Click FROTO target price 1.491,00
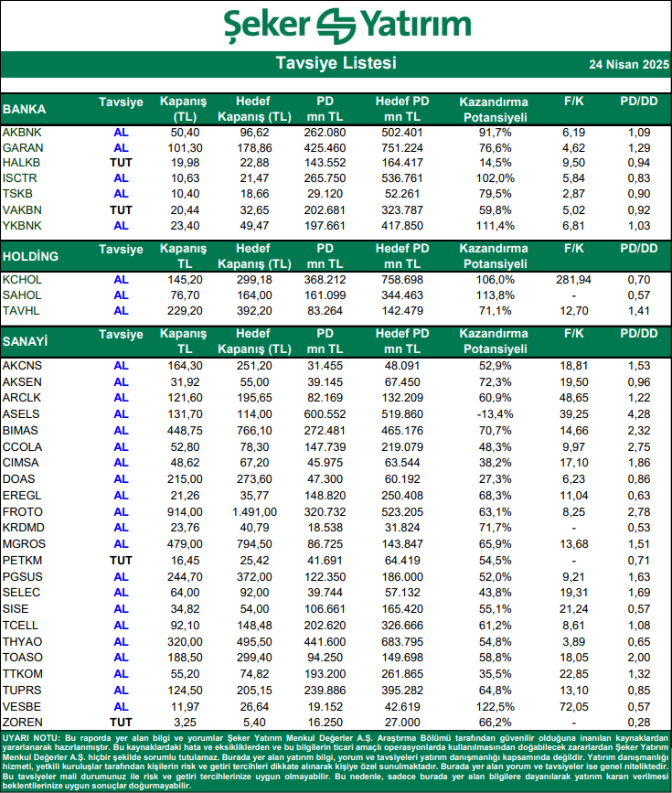This screenshot has height=793, width=672. tap(254, 512)
